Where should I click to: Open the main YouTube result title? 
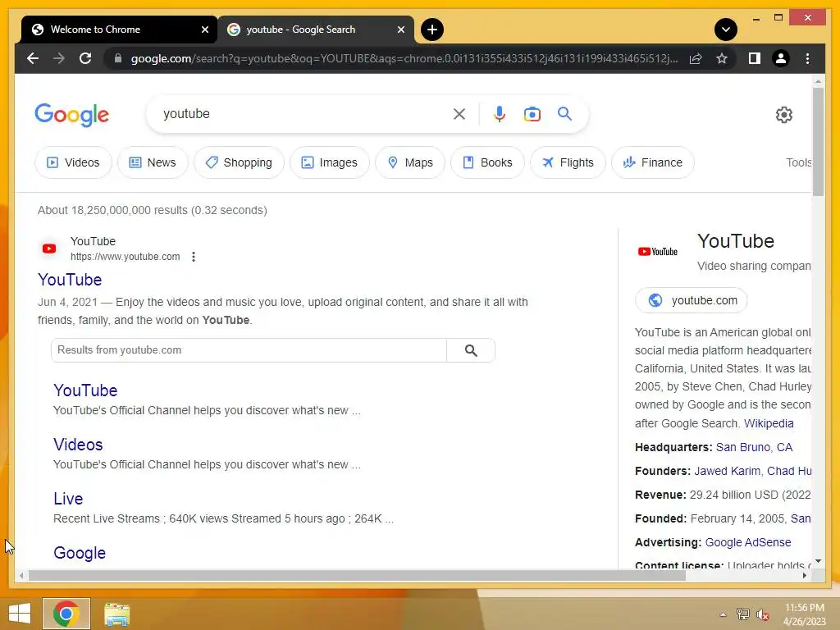click(70, 280)
